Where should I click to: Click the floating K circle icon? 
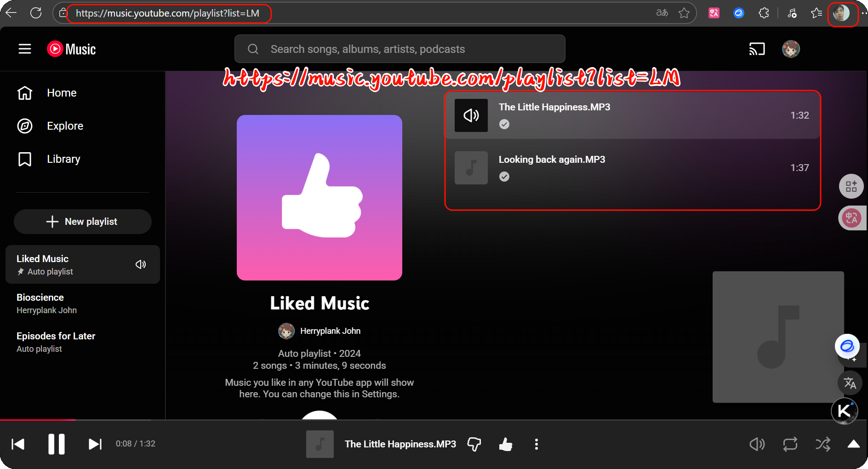click(x=845, y=411)
